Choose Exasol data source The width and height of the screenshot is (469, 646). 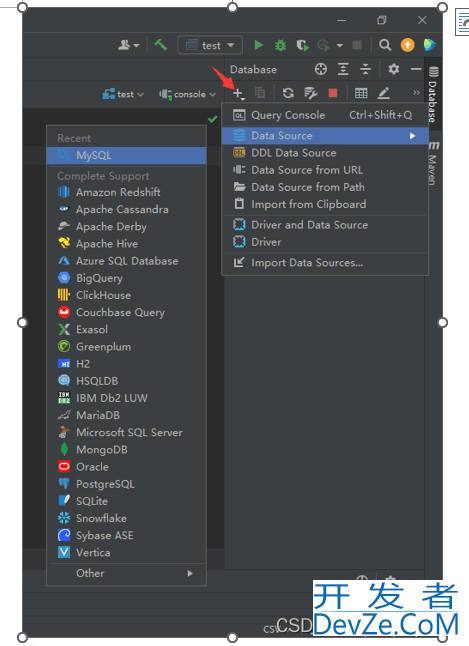point(127,330)
